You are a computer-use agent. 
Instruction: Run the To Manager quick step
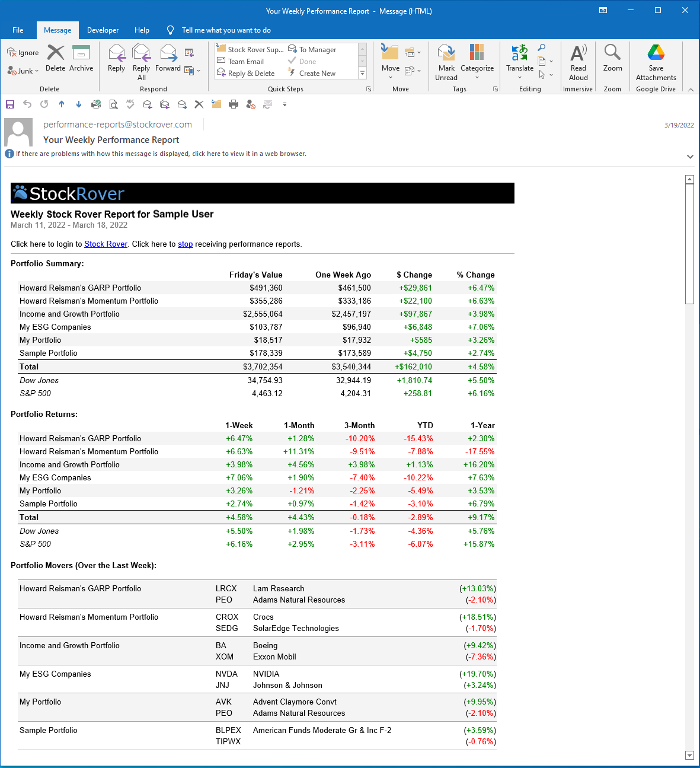click(312, 49)
